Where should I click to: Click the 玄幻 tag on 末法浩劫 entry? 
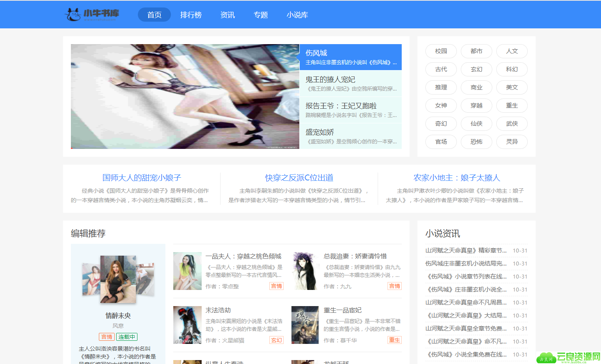click(276, 340)
